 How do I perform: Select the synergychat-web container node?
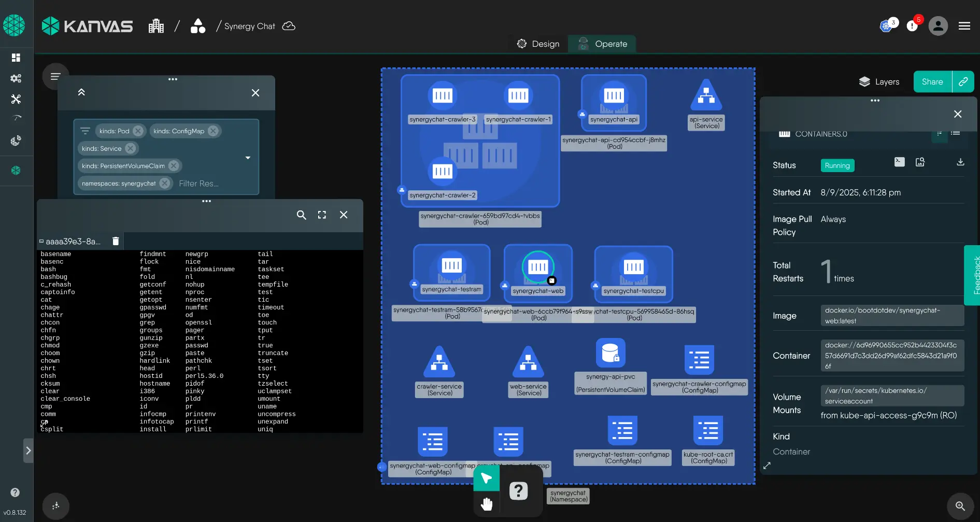point(538,267)
